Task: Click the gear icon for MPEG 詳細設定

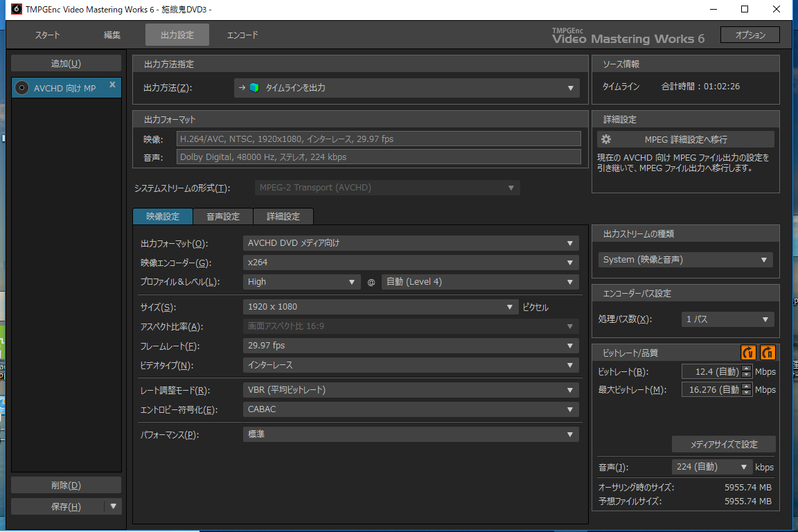Action: 605,139
